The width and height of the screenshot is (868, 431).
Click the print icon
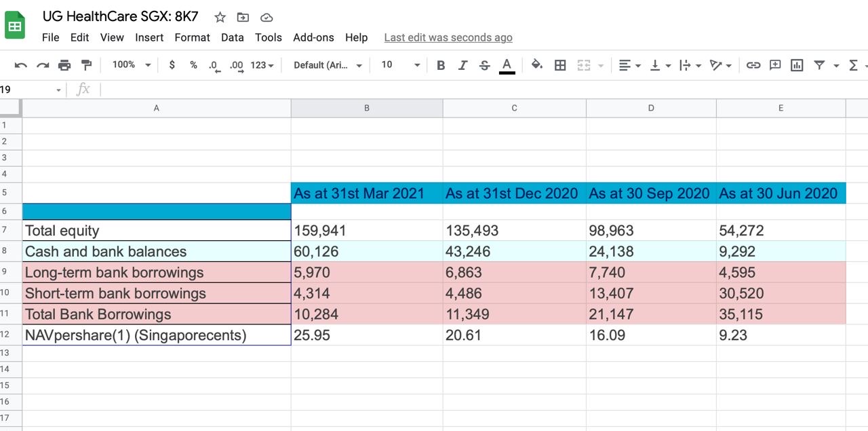click(x=64, y=65)
